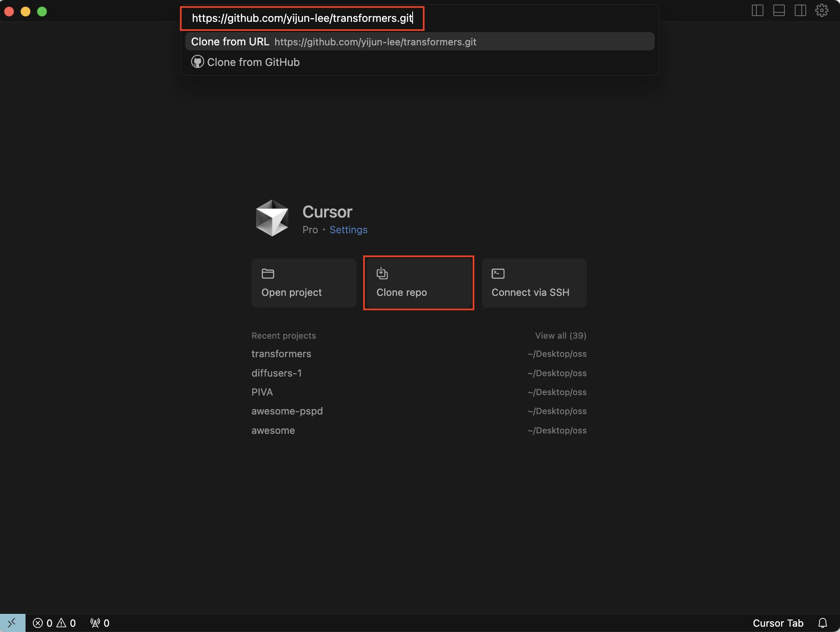Open notifications bell in status bar
The width and height of the screenshot is (840, 632).
(822, 623)
